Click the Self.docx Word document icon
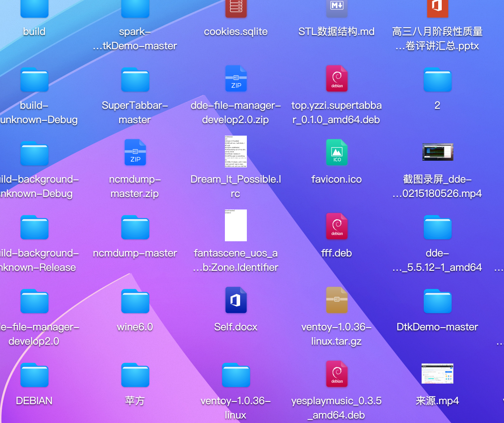 pos(236,300)
